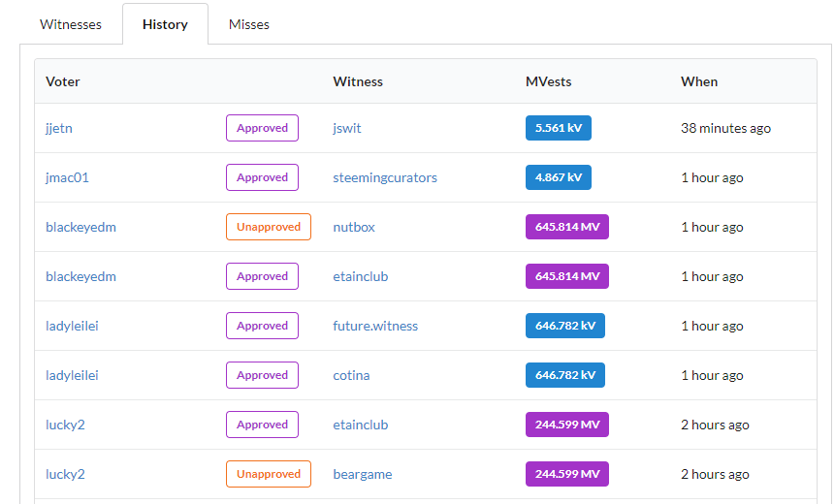Open future.witness witness link

(x=375, y=326)
